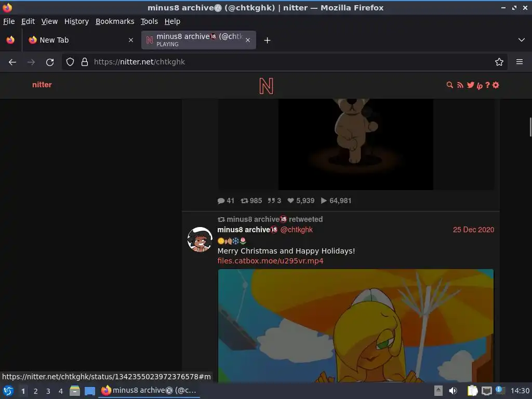
Task: Click the network monitor tray icon
Action: click(x=486, y=391)
